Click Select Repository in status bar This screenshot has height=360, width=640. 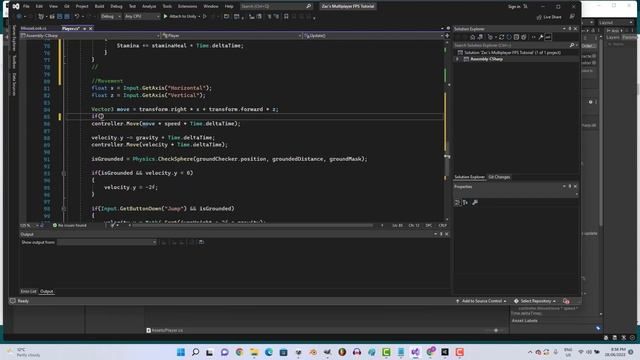coord(535,301)
